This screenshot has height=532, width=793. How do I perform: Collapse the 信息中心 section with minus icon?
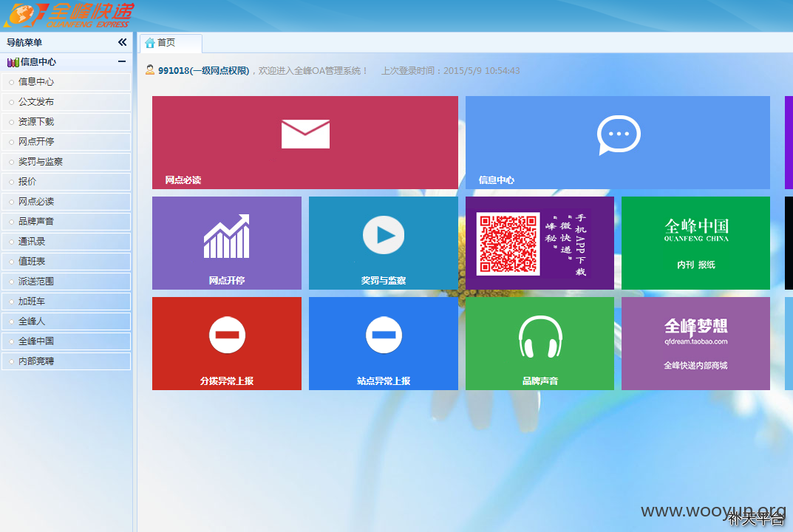122,61
